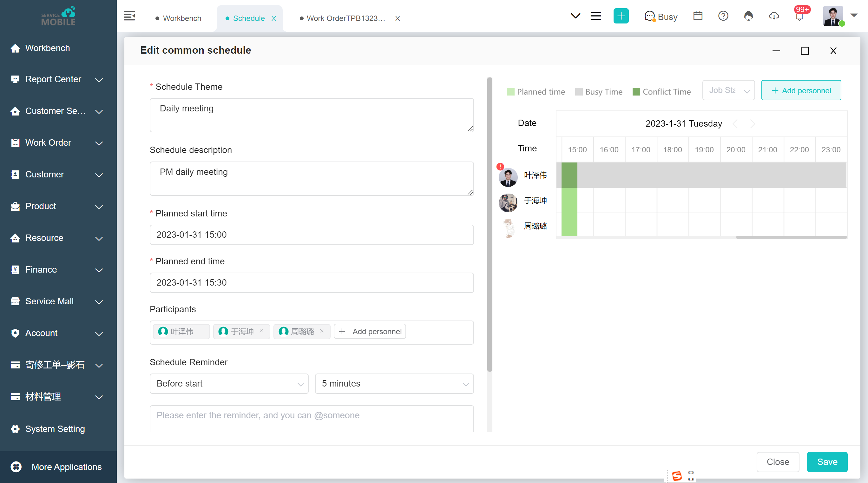Viewport: 868px width, 483px height.
Task: Click the Close button in dialog footer
Action: pos(778,462)
